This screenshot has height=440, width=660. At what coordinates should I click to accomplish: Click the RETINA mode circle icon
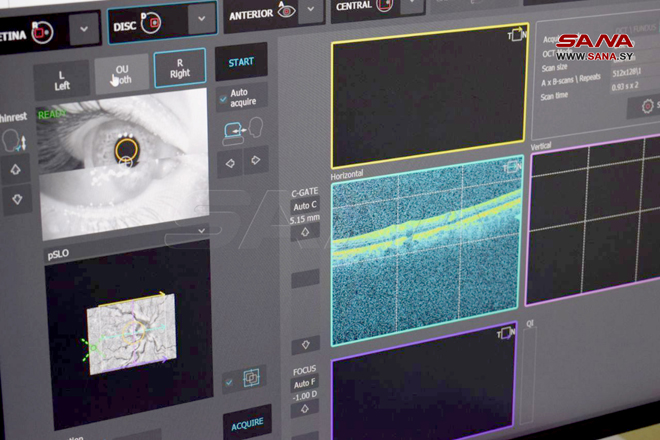click(x=43, y=32)
